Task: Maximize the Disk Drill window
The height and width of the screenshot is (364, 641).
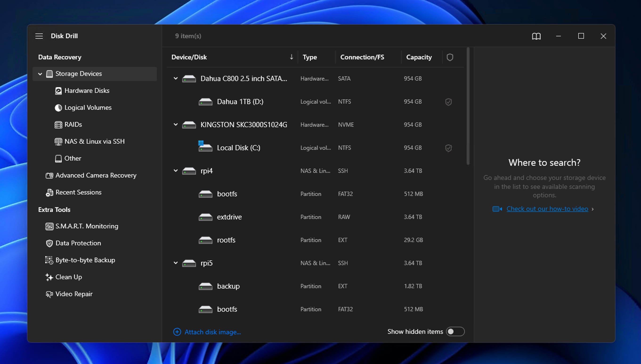Action: pos(581,36)
